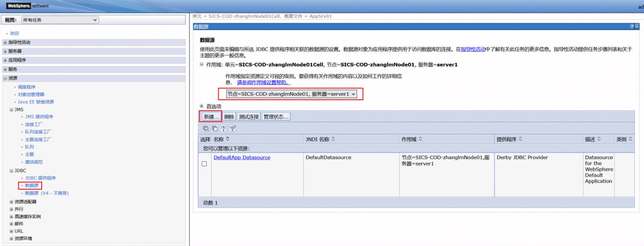644x246 pixels.
Task: Expand 指导性活动 in the navigation tree
Action: [x=5, y=42]
